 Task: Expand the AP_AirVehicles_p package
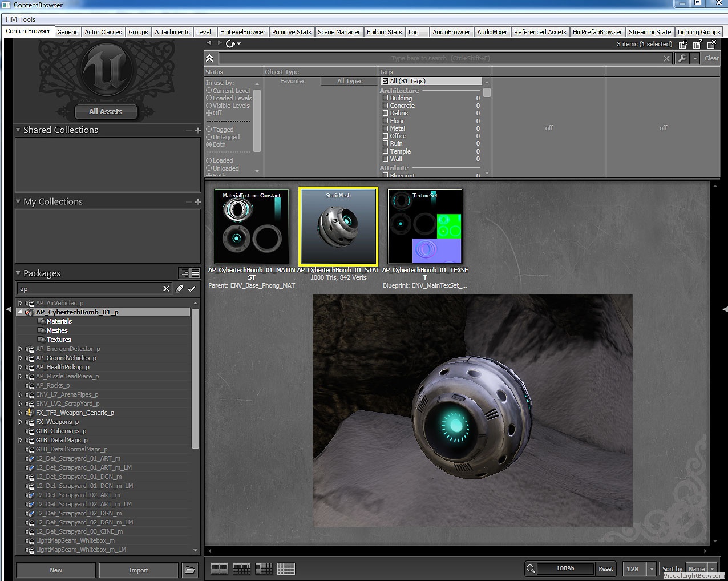click(x=21, y=303)
